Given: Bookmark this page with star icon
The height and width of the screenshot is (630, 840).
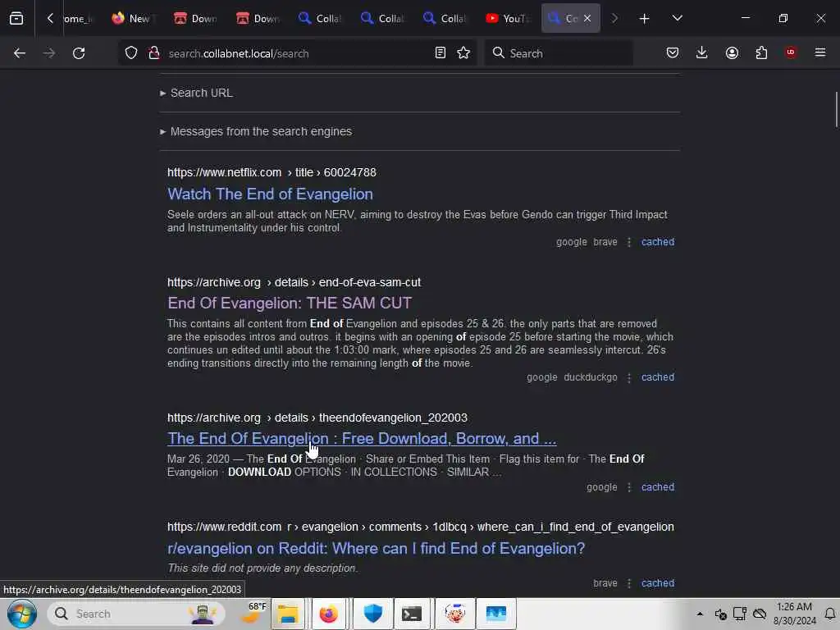Looking at the screenshot, I should pos(463,53).
